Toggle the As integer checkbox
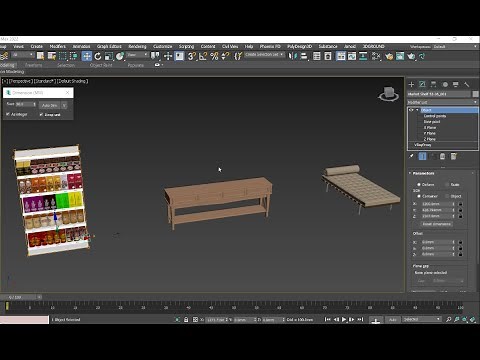The width and height of the screenshot is (480, 360). pyautogui.click(x=8, y=114)
